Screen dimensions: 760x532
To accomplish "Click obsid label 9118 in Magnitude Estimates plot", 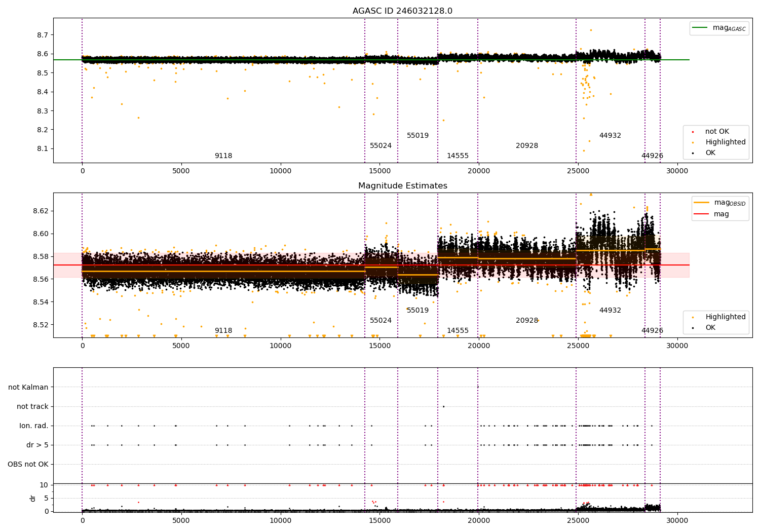I will click(x=223, y=331).
